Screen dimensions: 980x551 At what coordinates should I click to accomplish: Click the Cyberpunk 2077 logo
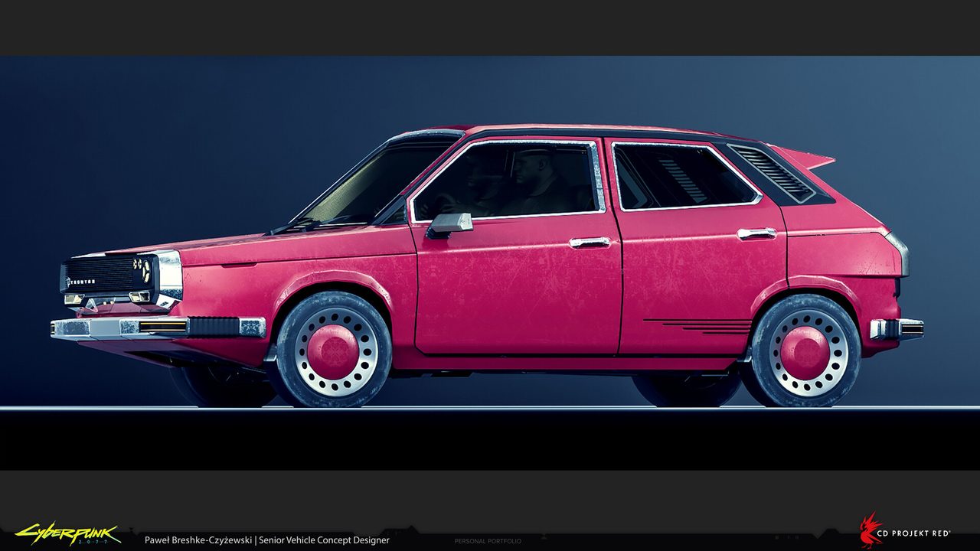coord(67,533)
